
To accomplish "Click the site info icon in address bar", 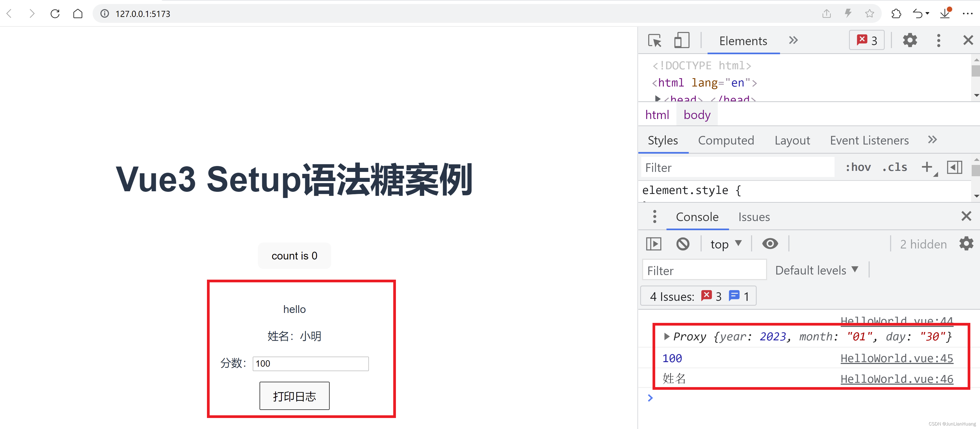I will 105,14.
